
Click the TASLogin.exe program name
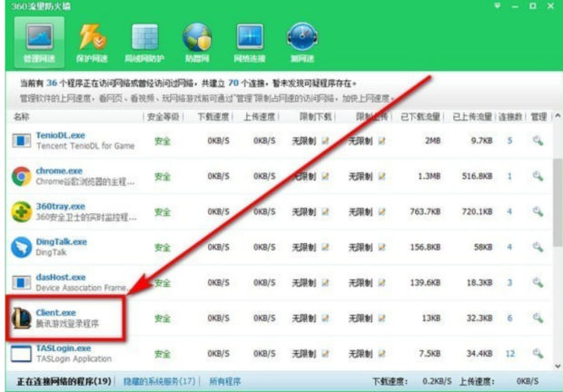click(x=64, y=348)
